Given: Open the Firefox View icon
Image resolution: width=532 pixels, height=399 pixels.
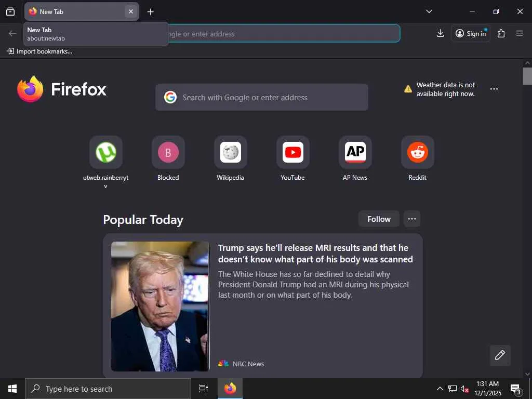Looking at the screenshot, I should [x=10, y=11].
